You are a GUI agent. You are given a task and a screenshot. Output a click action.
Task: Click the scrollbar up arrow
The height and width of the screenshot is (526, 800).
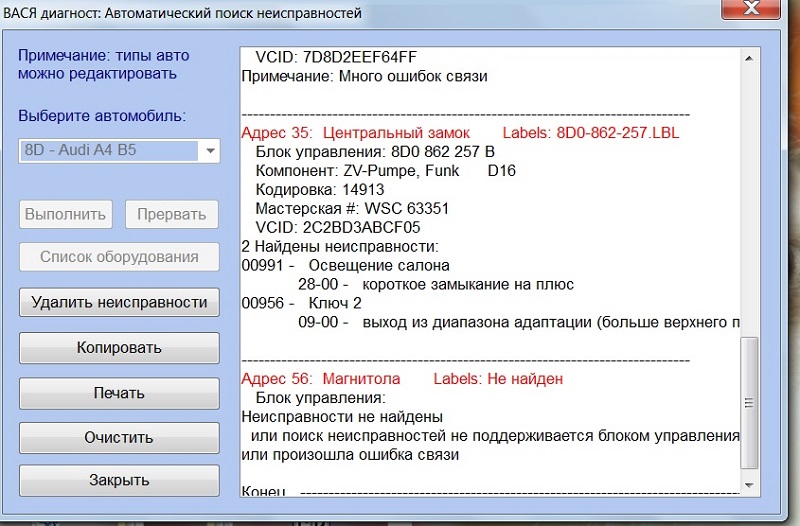749,58
